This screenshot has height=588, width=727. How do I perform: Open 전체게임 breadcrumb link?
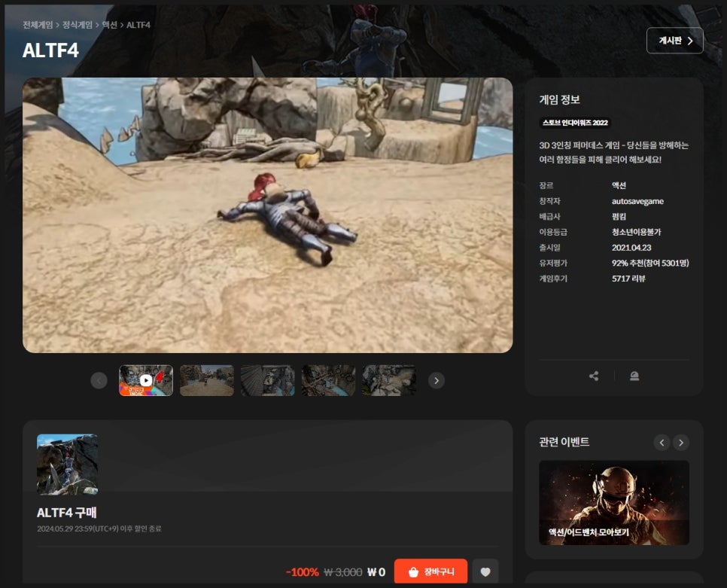38,25
